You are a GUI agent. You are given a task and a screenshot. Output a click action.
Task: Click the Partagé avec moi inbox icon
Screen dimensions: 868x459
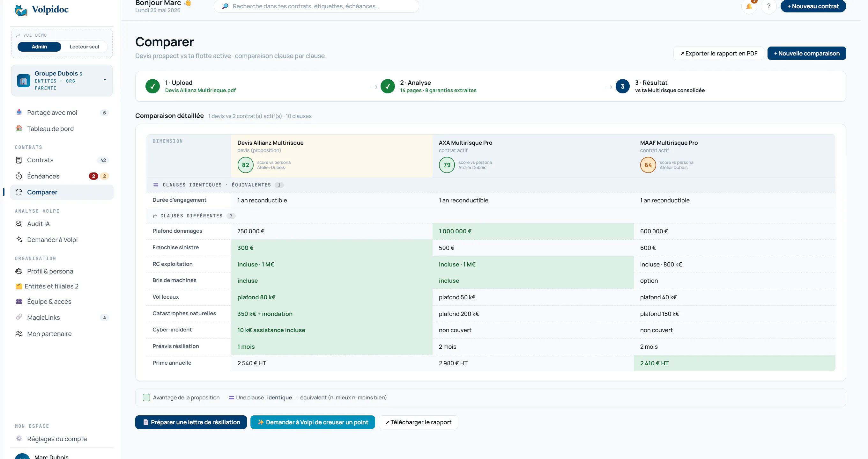pos(19,112)
